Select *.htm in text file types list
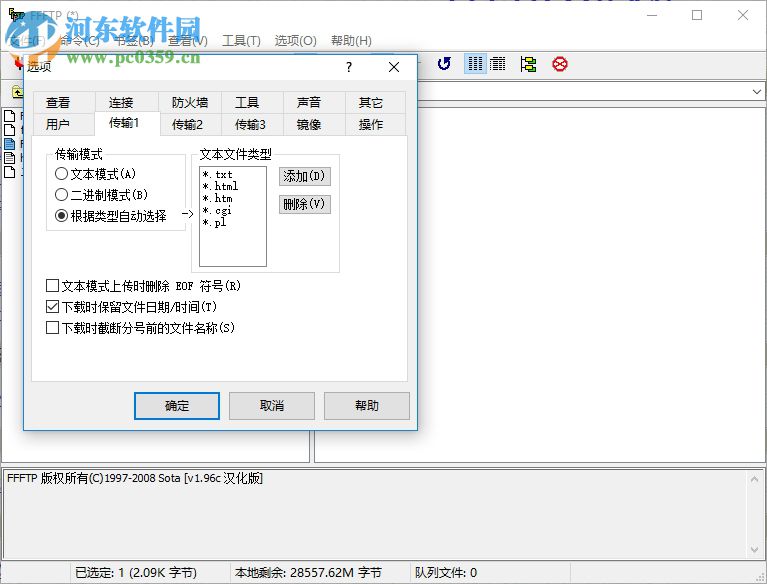This screenshot has width=767, height=584. [233, 199]
